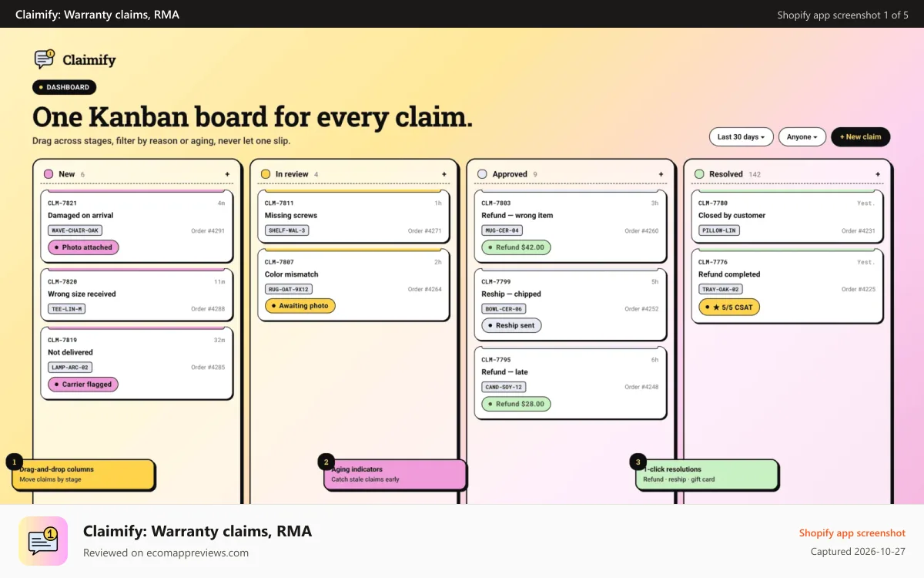This screenshot has height=578, width=924.
Task: Select the BOWL-CER-06 SKU label
Action: tap(504, 309)
